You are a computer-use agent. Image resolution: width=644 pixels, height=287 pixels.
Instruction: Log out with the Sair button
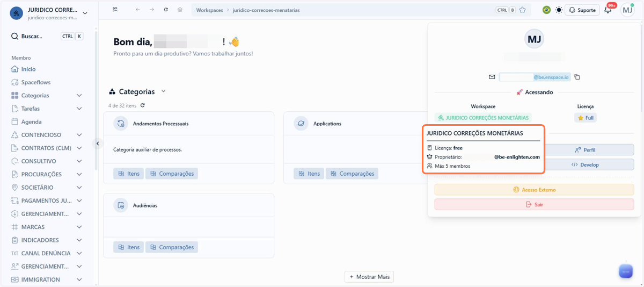click(534, 205)
